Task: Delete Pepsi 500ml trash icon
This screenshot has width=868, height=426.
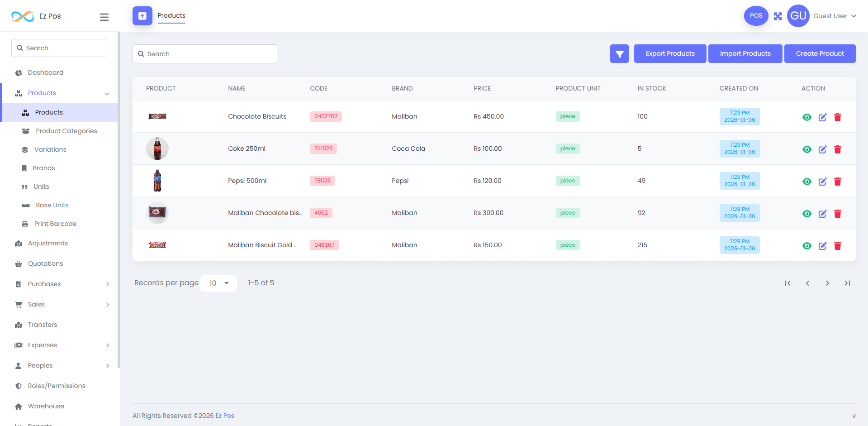Action: pyautogui.click(x=837, y=182)
